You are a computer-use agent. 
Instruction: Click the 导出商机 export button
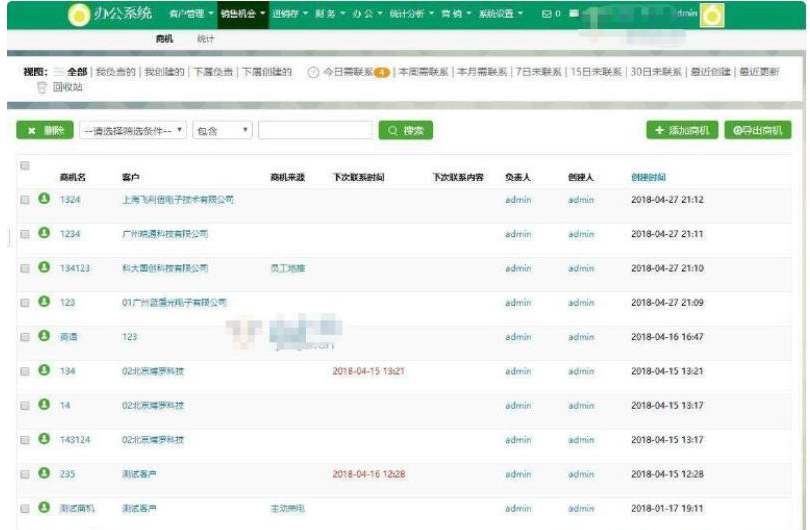point(757,130)
